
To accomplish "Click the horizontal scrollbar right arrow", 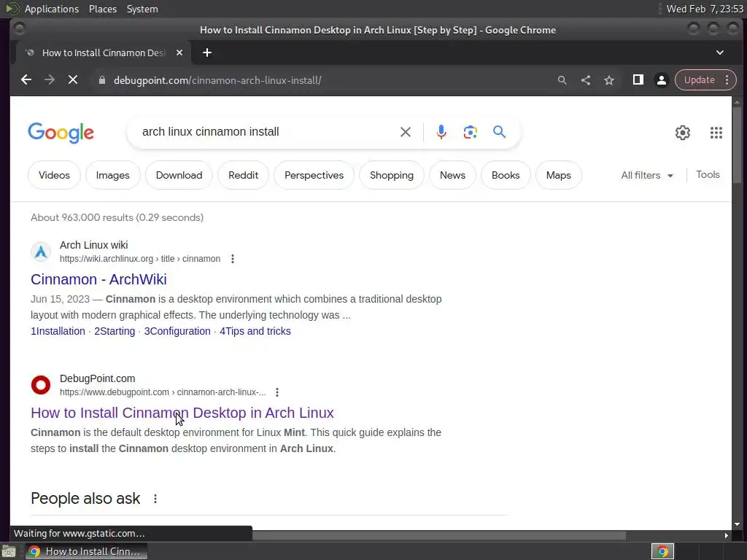I will pyautogui.click(x=726, y=535).
